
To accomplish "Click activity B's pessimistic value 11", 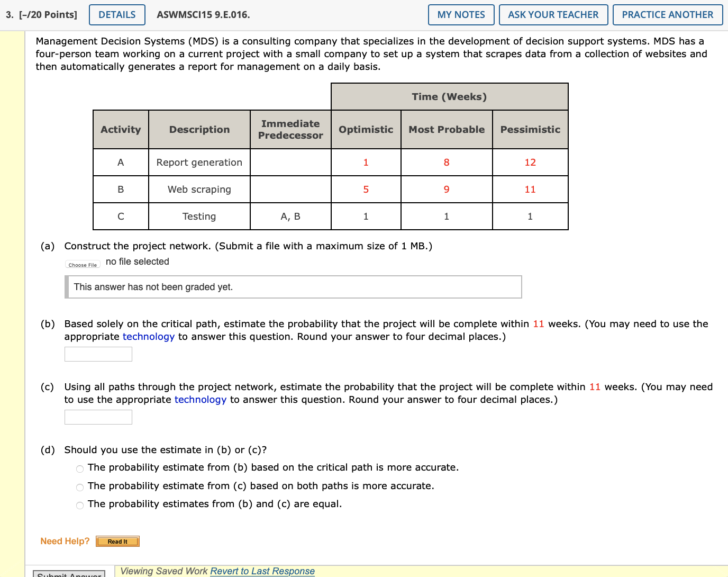I will coord(530,190).
